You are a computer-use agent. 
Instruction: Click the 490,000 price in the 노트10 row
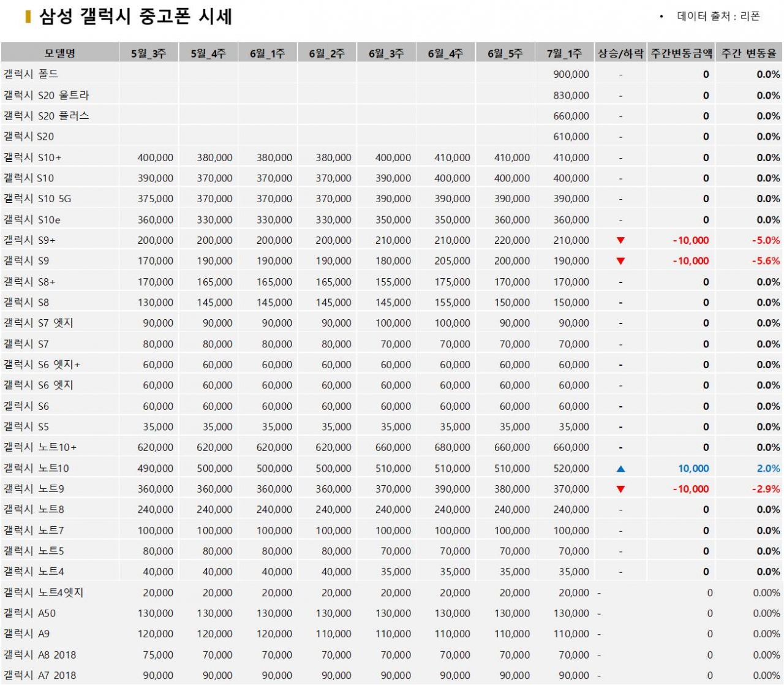pyautogui.click(x=156, y=468)
